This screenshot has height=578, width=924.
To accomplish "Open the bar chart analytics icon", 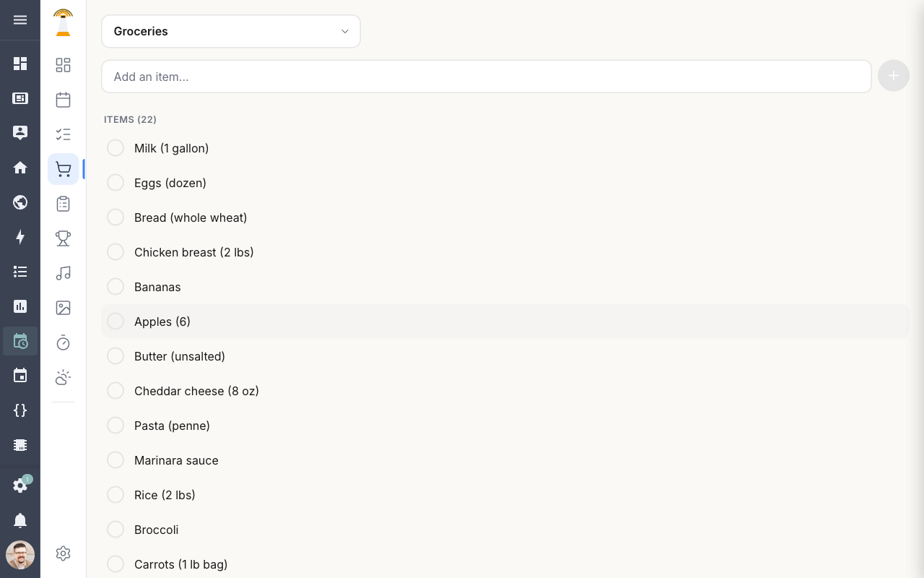I will point(20,306).
